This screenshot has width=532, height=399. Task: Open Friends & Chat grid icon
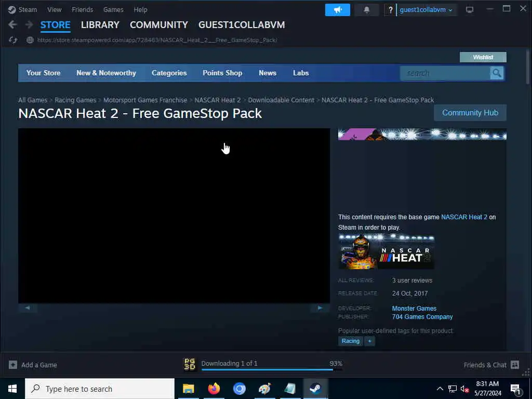[x=515, y=365]
